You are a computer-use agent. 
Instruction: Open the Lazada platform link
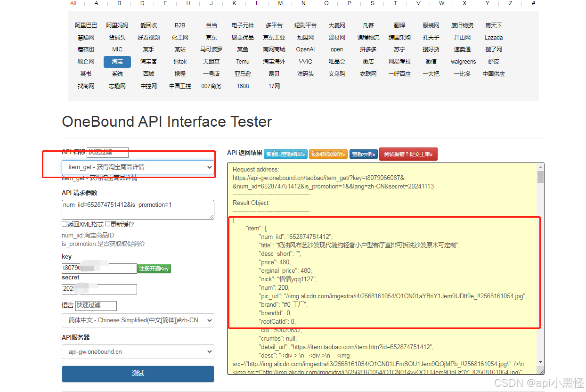[x=494, y=38]
